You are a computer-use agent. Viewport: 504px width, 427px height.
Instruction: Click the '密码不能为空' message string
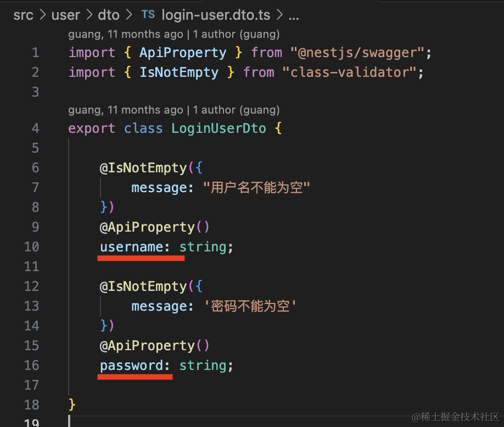pyautogui.click(x=250, y=306)
